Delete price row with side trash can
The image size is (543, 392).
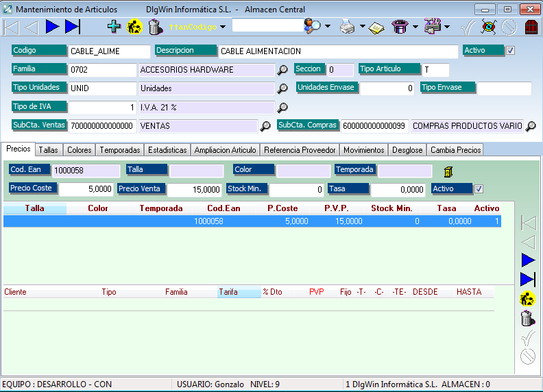(x=528, y=318)
